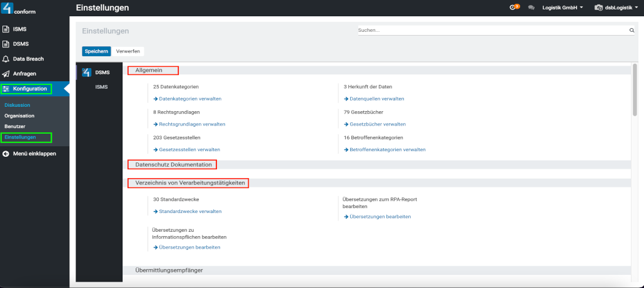The width and height of the screenshot is (644, 288).
Task: Select the DSMS settings tab
Action: [x=102, y=72]
